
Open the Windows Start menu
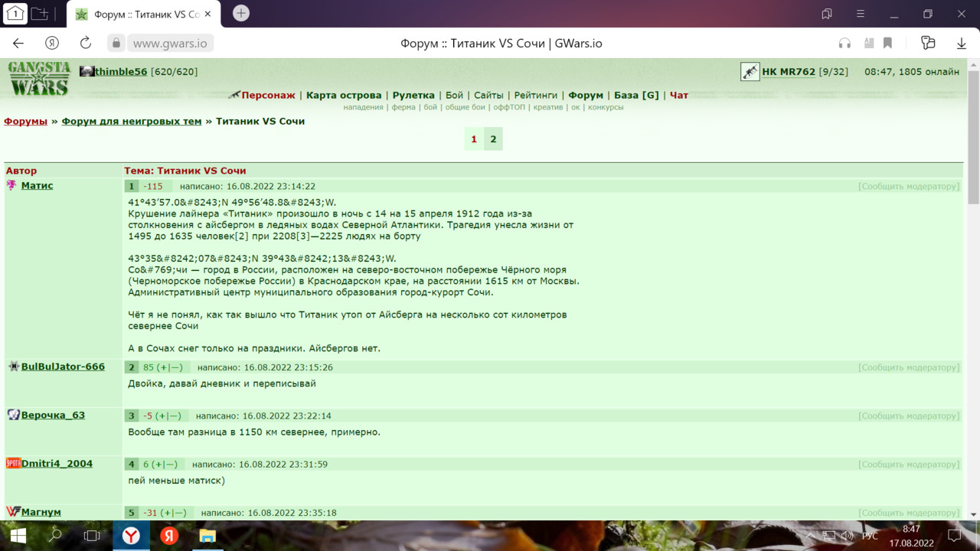18,536
